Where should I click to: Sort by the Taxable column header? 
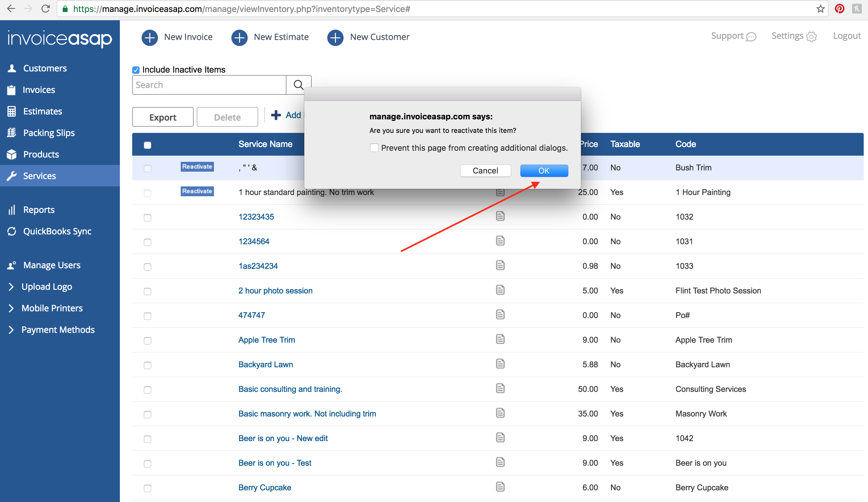tap(625, 144)
